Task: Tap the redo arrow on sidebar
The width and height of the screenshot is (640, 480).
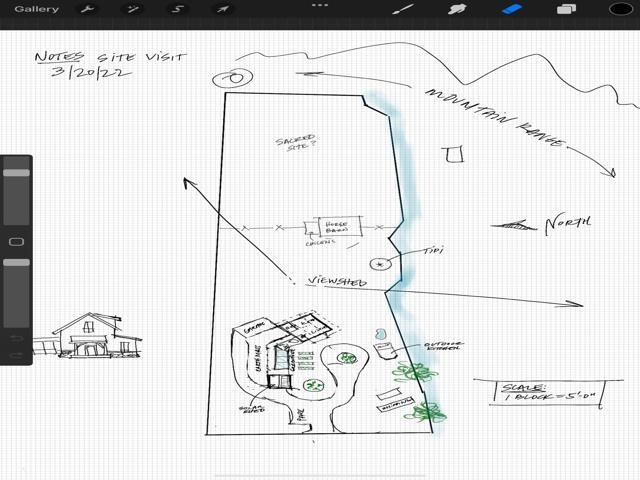Action: 16,355
